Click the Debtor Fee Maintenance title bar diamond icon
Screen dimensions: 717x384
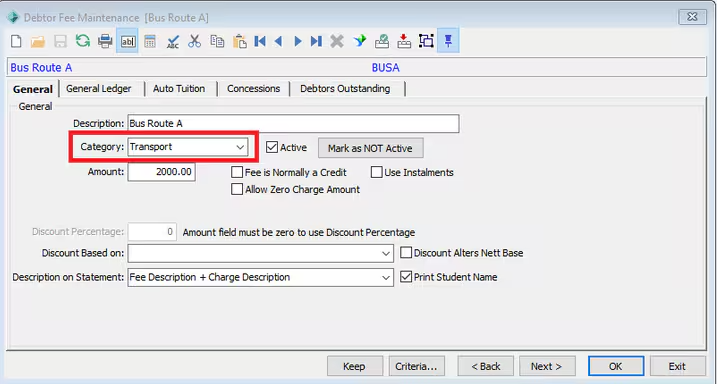[x=13, y=17]
